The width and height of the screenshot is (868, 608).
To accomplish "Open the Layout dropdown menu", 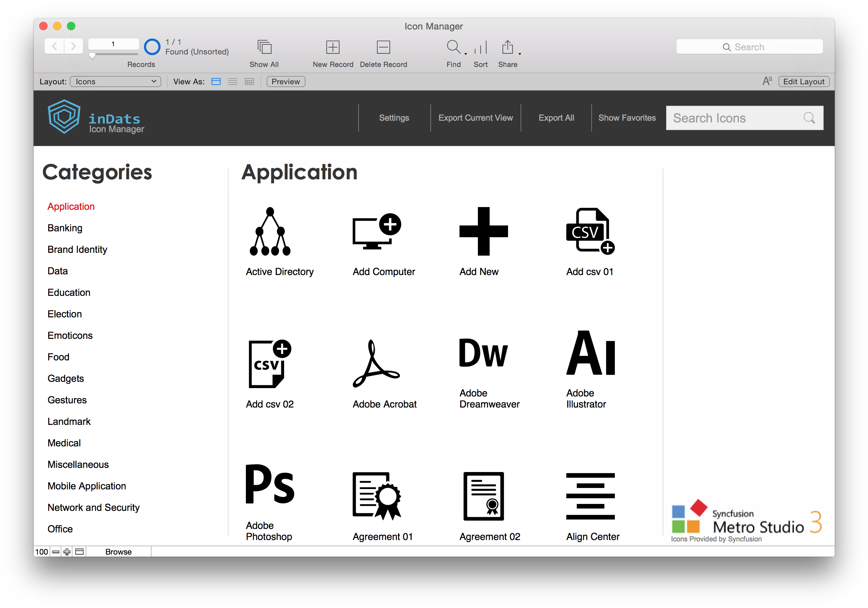I will [x=115, y=82].
